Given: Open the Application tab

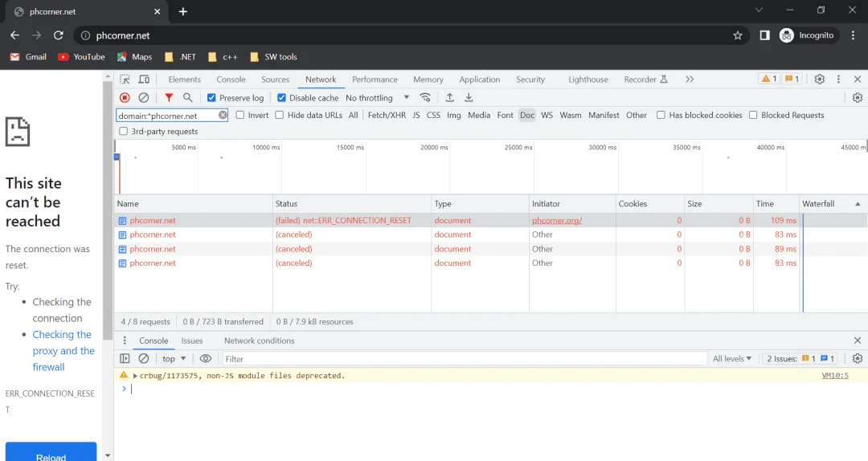Looking at the screenshot, I should pos(479,80).
